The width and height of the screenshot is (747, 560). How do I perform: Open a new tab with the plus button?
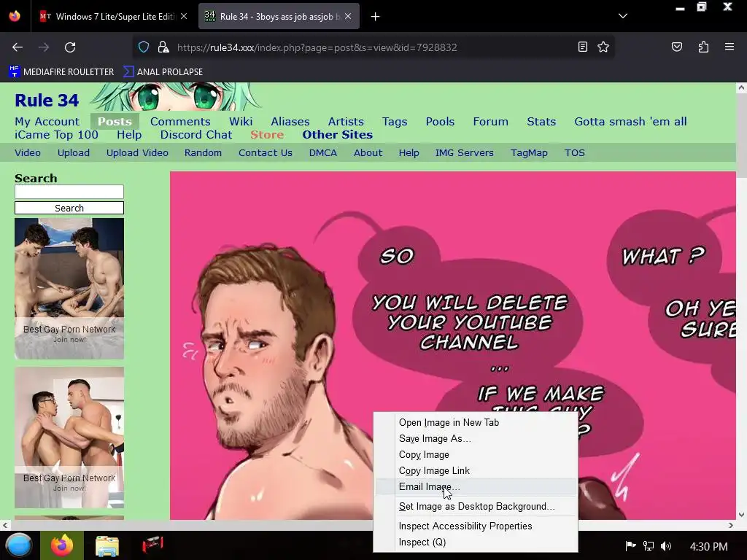tap(376, 17)
